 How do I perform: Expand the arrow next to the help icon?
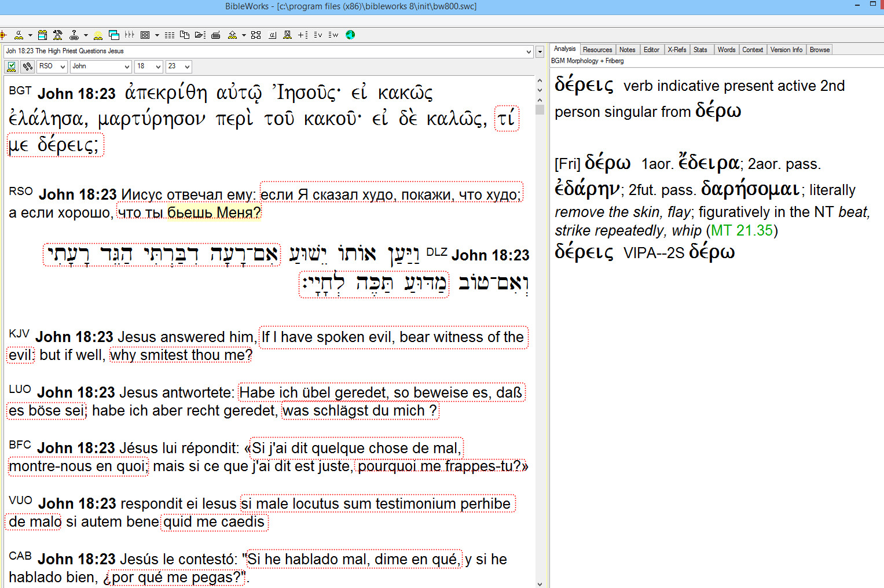click(86, 35)
